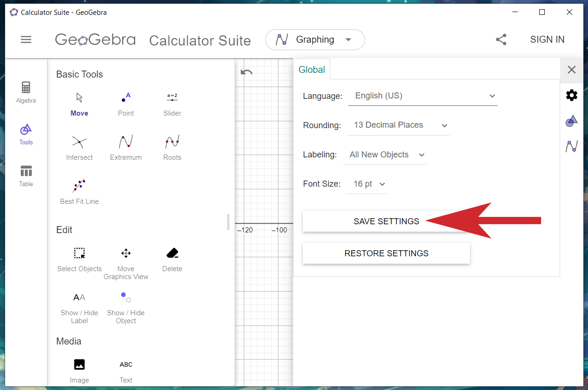Select the Slider tool

click(x=172, y=104)
